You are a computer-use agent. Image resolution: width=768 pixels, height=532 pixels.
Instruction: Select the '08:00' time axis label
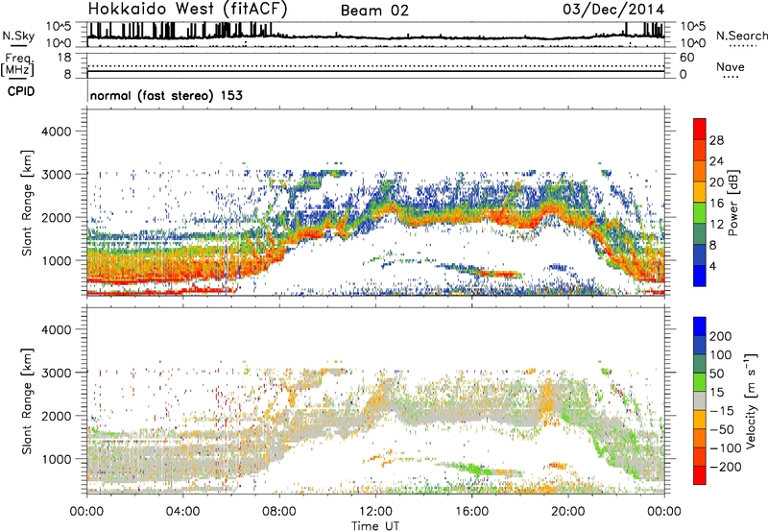click(x=279, y=512)
